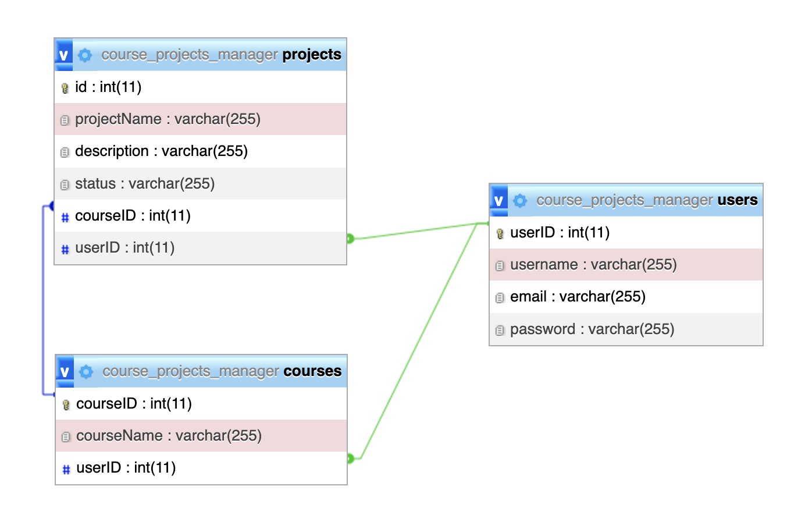Click the projects table title header
This screenshot has width=812, height=518.
click(x=221, y=55)
